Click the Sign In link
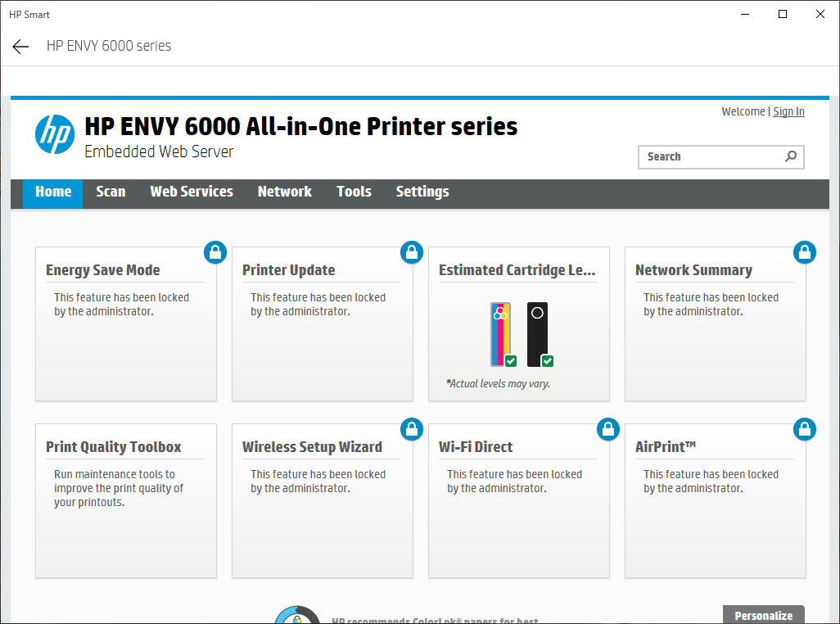 tap(788, 111)
